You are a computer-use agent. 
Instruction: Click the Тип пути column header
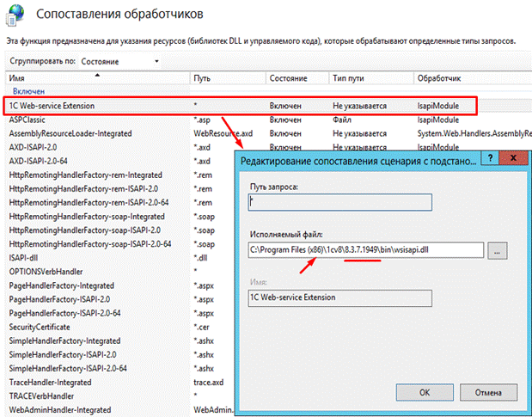click(371, 78)
